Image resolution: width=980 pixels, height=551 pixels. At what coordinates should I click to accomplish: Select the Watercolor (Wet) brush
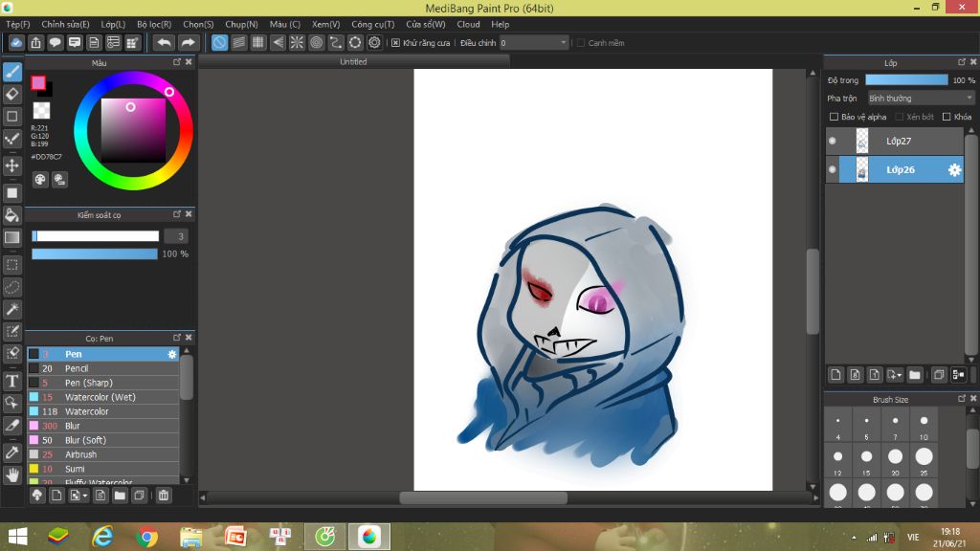click(100, 397)
